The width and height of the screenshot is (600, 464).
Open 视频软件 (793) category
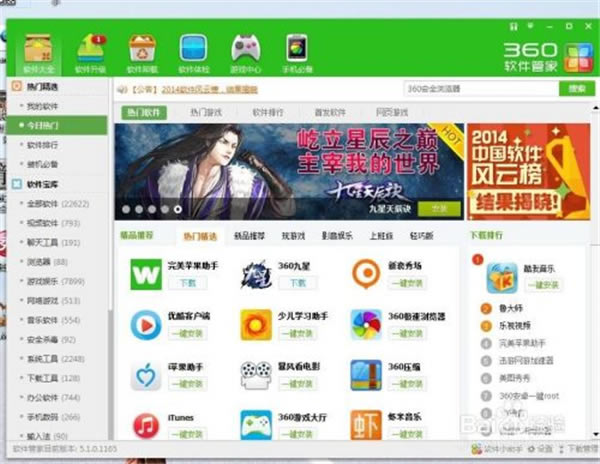(x=53, y=223)
